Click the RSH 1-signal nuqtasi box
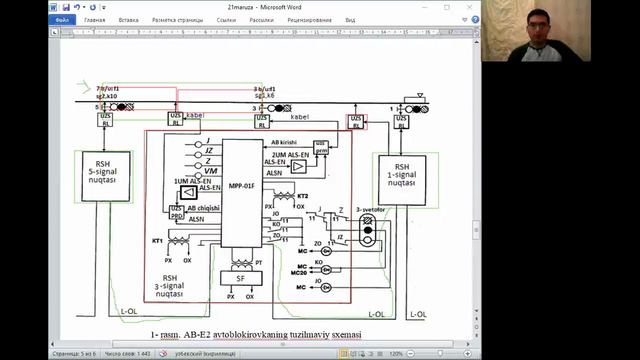This screenshot has width=640, height=360. tap(402, 180)
